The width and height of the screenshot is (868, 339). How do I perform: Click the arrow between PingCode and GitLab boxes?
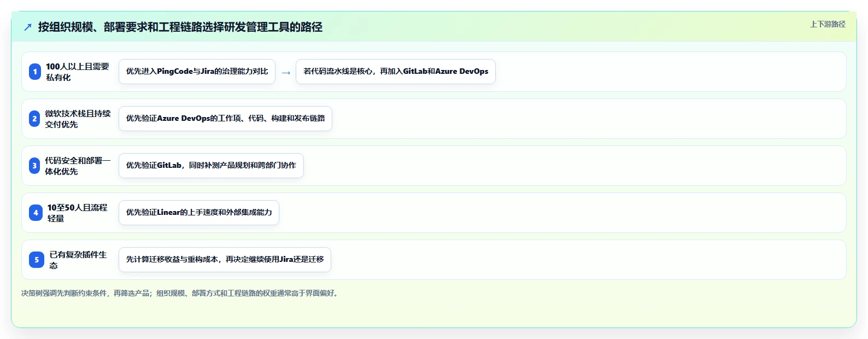[286, 72]
